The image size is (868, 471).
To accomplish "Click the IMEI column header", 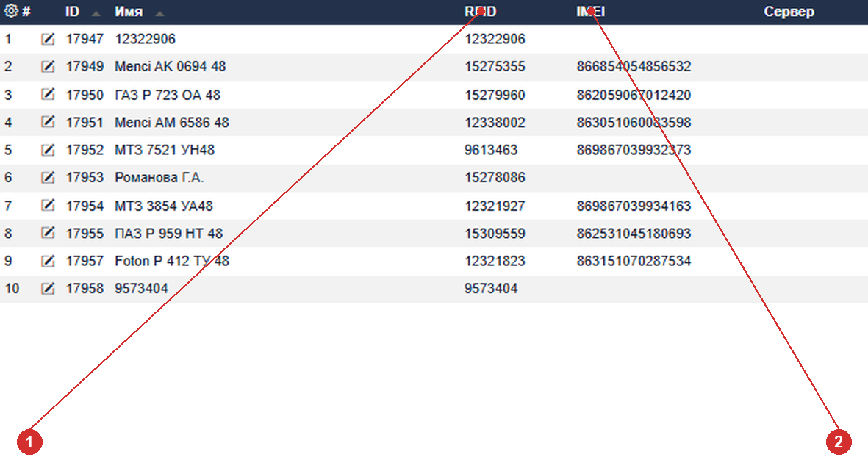I will click(x=591, y=12).
